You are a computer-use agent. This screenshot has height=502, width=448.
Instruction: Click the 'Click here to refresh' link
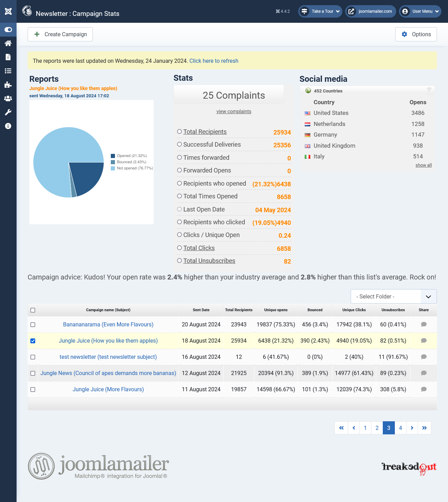[214, 61]
